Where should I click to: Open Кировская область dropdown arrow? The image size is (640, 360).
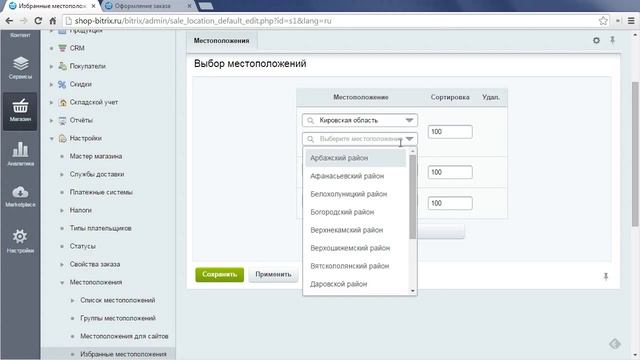(409, 120)
